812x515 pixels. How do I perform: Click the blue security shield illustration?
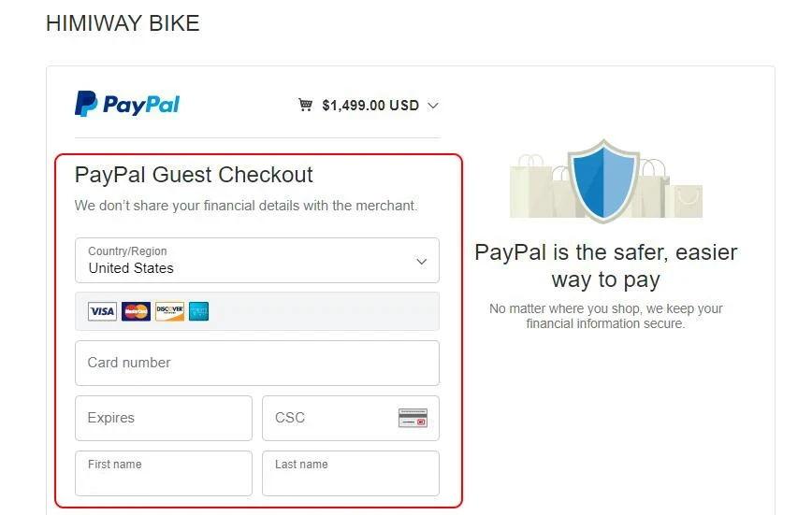click(604, 180)
